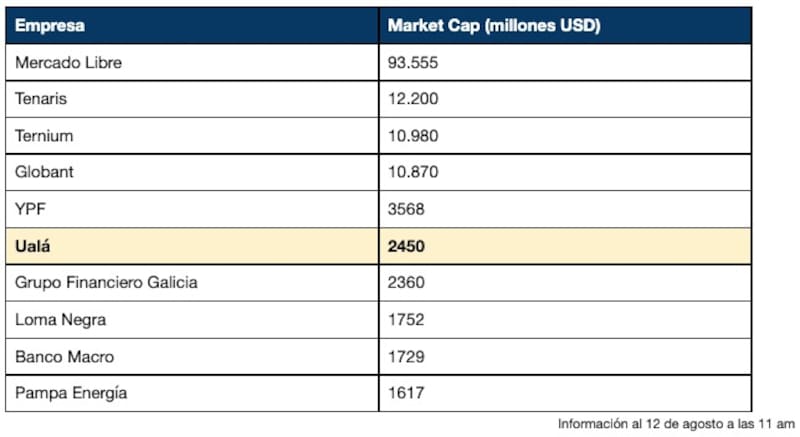Select the Pampa Energía cell
This screenshot has width=800, height=437.
pyautogui.click(x=70, y=393)
